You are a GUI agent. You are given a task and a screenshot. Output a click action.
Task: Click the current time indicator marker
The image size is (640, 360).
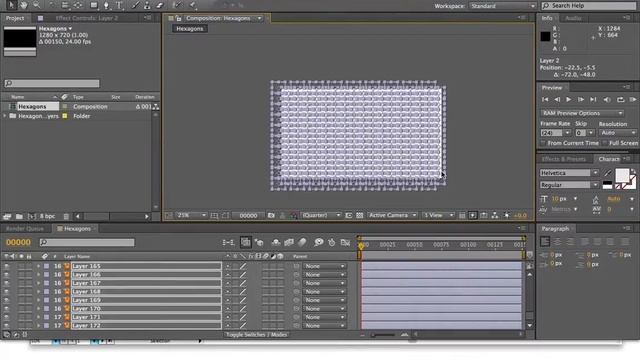361,246
